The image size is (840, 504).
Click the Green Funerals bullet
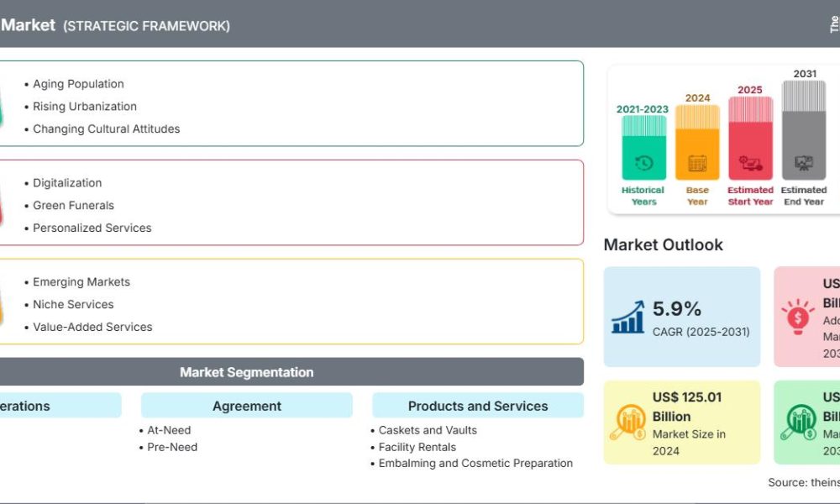pos(73,205)
